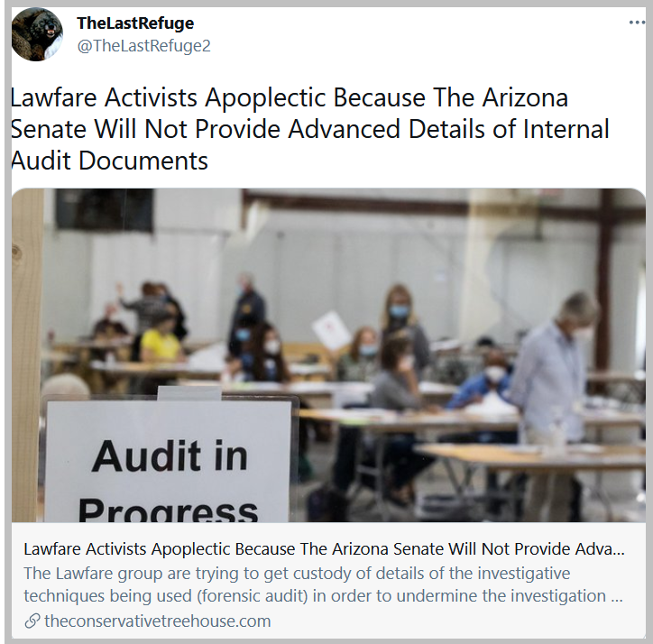The height and width of the screenshot is (644, 653).
Task: Click the Audit Documents line of the tweet
Action: (109, 161)
